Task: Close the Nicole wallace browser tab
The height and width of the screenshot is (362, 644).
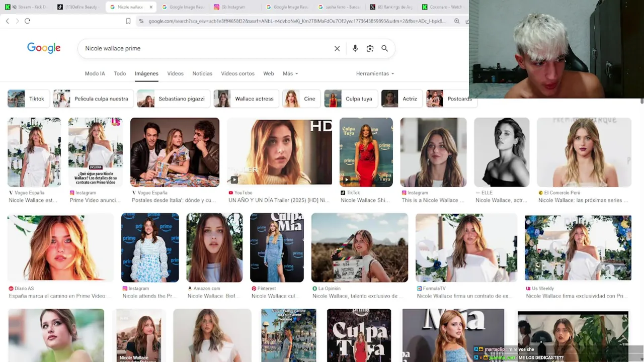Action: tap(151, 7)
